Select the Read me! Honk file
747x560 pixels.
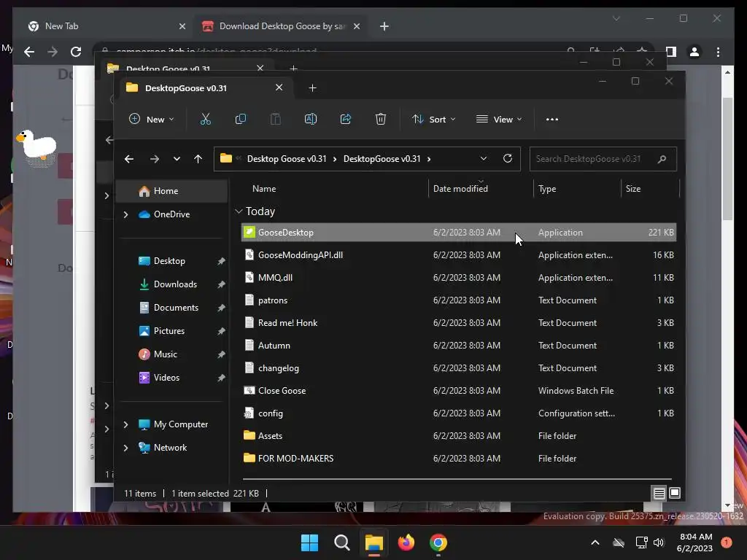click(458, 323)
